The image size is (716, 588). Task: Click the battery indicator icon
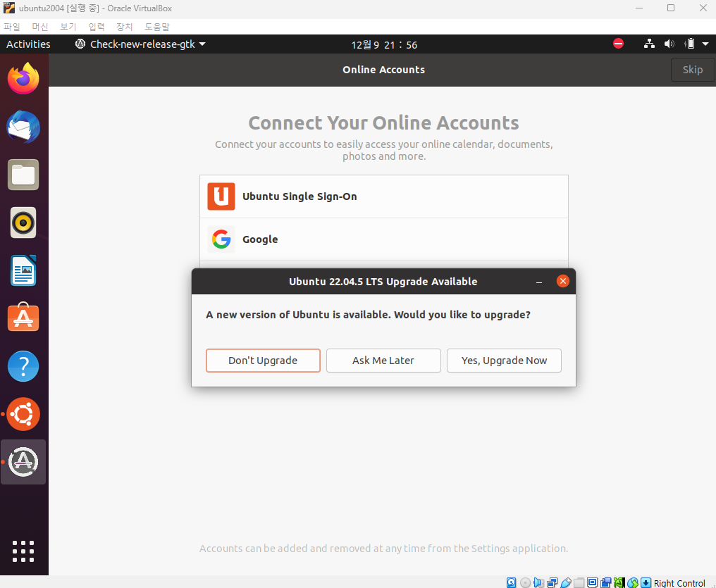(x=689, y=44)
